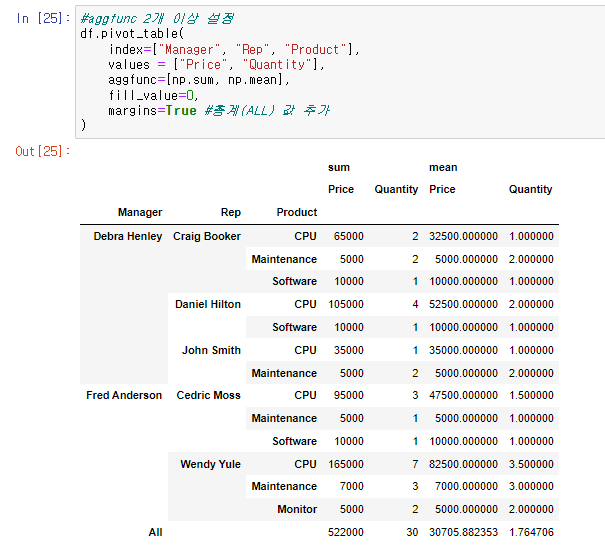Click inside the pivot_table code input cell
605x550 pixels.
[340, 72]
